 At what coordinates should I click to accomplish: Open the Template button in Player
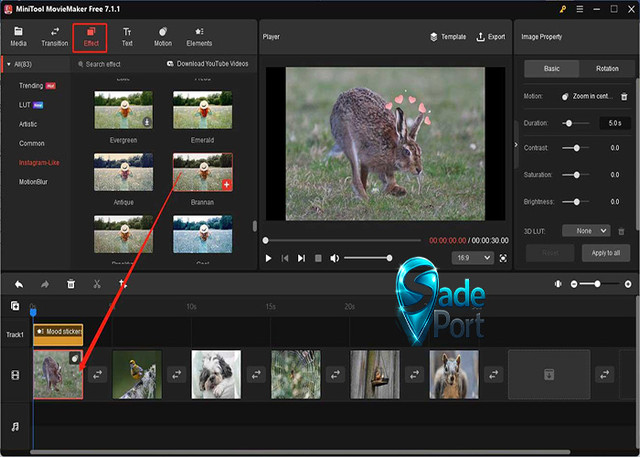coord(448,37)
